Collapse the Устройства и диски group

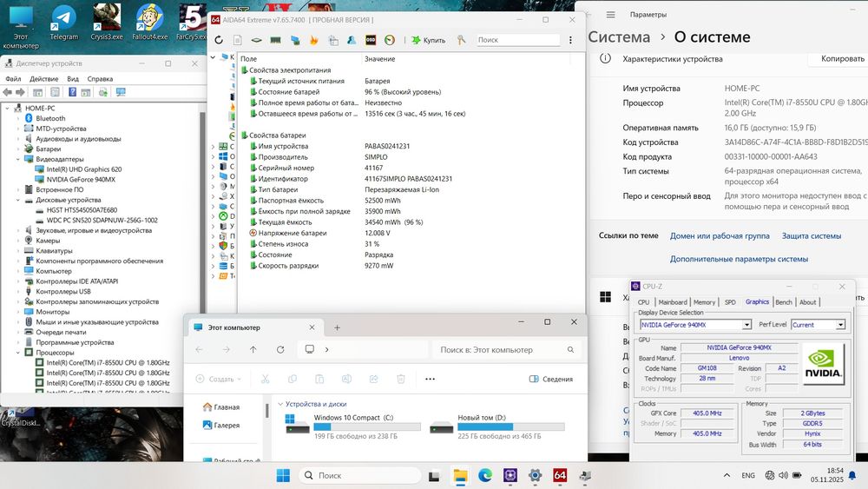(280, 404)
